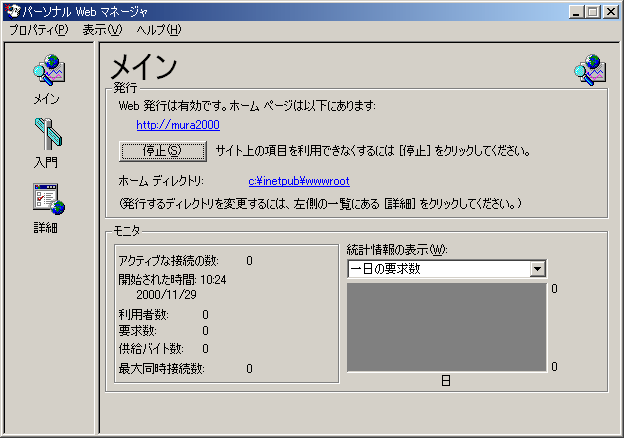Open the c:¥inetpub¥wwwroot directory link
The height and width of the screenshot is (438, 624).
(x=299, y=181)
